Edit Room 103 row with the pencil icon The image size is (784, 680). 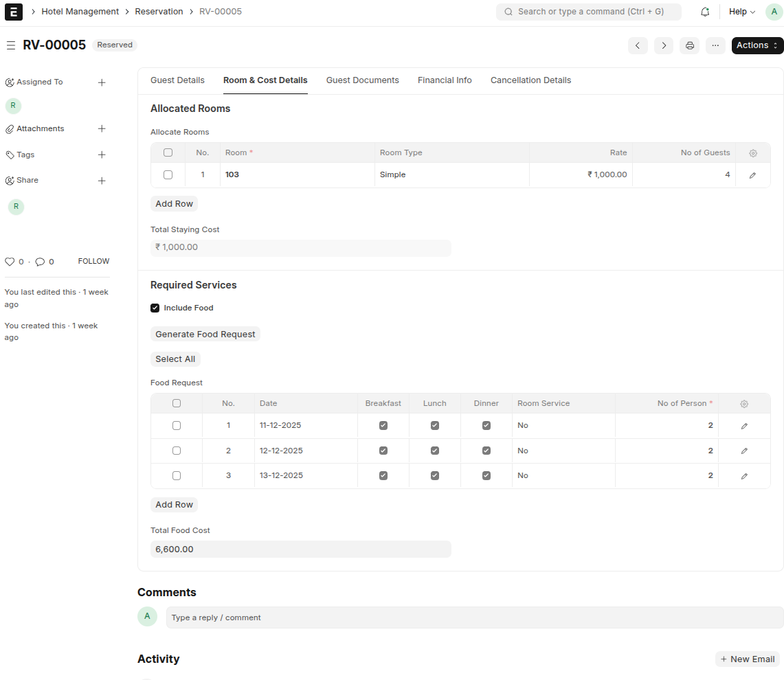pyautogui.click(x=752, y=174)
